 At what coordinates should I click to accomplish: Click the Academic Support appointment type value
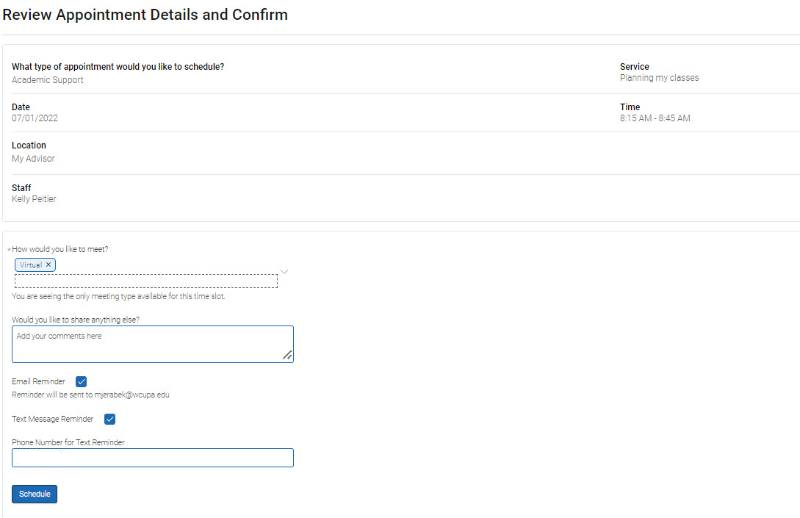[47, 80]
